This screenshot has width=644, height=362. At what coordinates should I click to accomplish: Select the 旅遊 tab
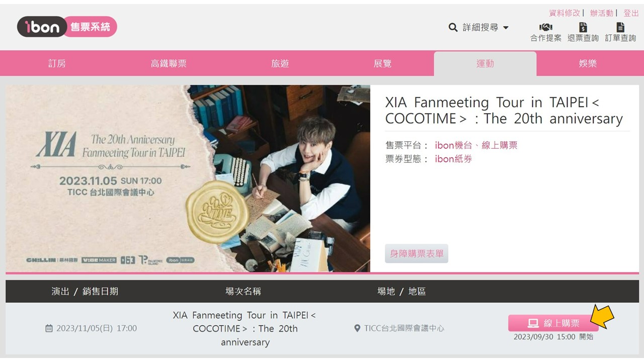pyautogui.click(x=280, y=63)
